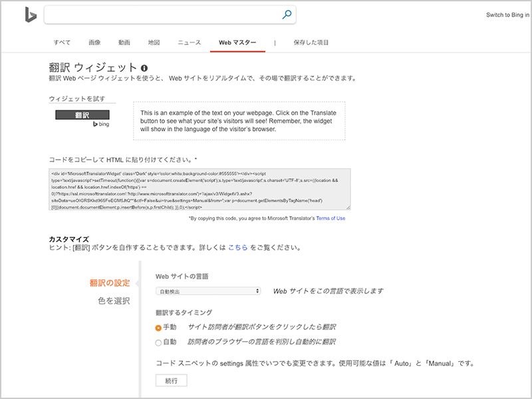532x399 pixels.
Task: Open the 画像 tab
Action: 94,43
